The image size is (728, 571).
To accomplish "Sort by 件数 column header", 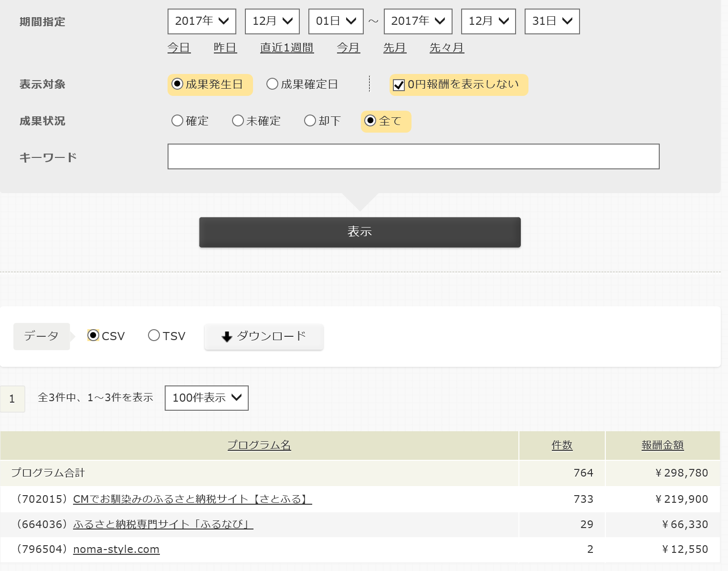I will [x=562, y=445].
